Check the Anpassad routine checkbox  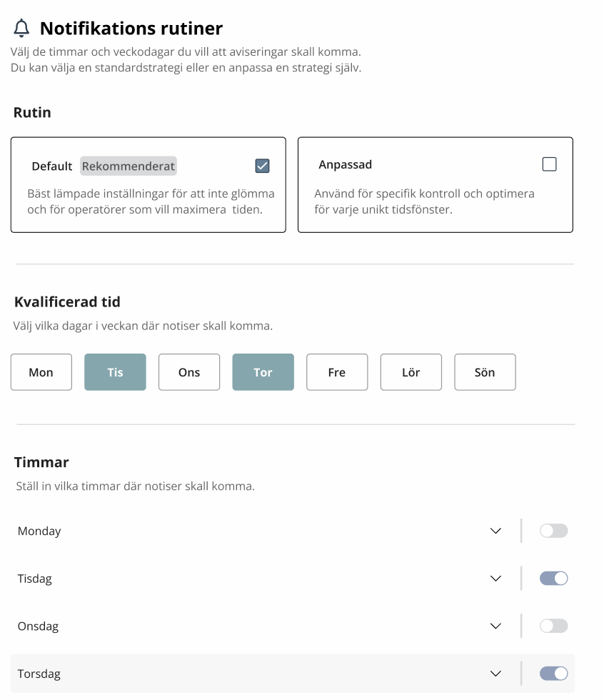click(x=549, y=164)
